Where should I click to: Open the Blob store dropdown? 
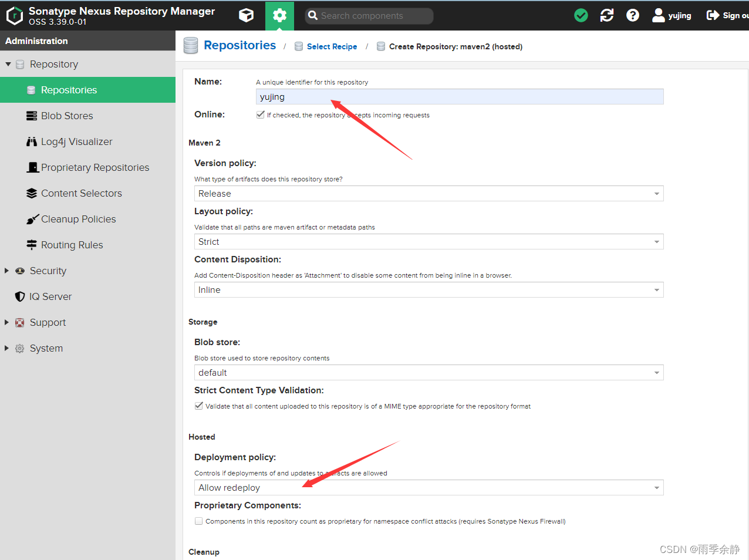click(x=429, y=373)
